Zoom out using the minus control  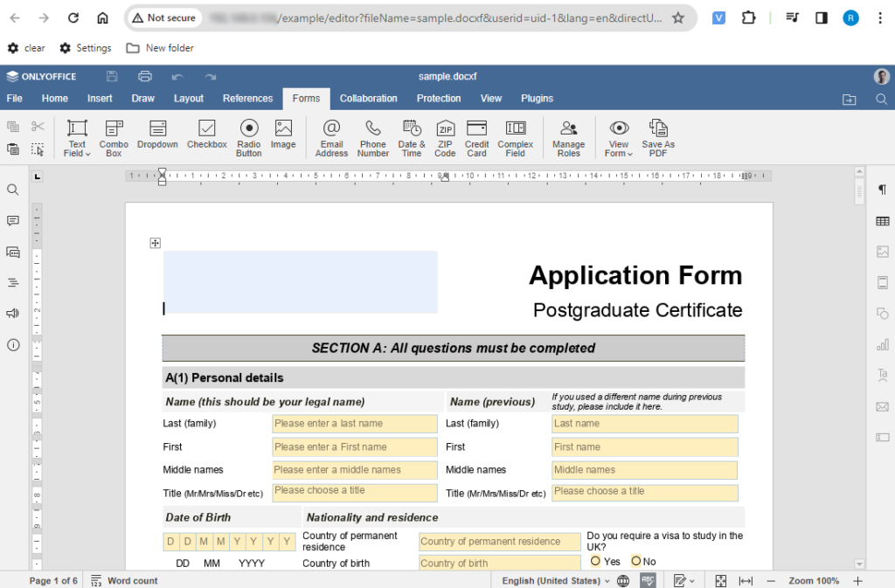[x=770, y=580]
